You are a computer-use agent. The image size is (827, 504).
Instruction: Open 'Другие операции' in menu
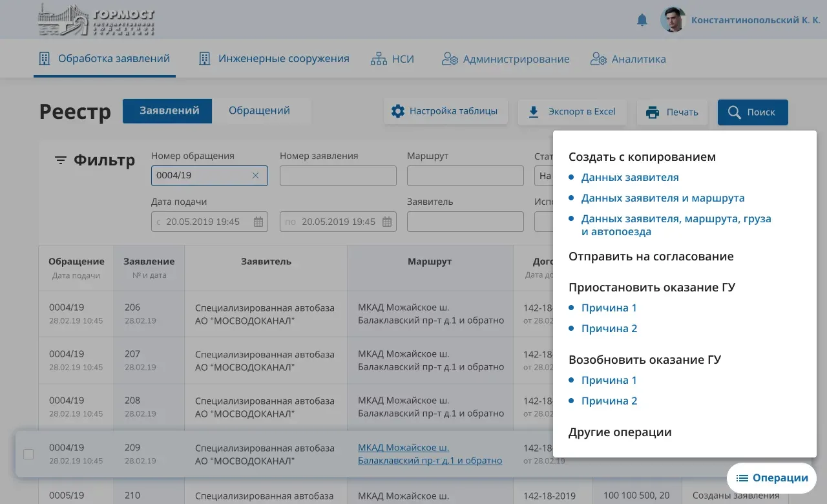620,432
